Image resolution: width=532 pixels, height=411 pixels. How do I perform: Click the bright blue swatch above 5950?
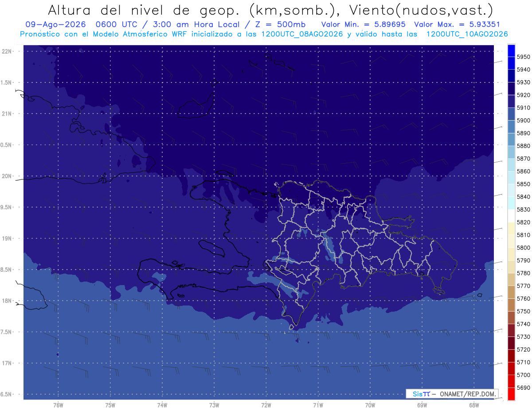pyautogui.click(x=511, y=51)
